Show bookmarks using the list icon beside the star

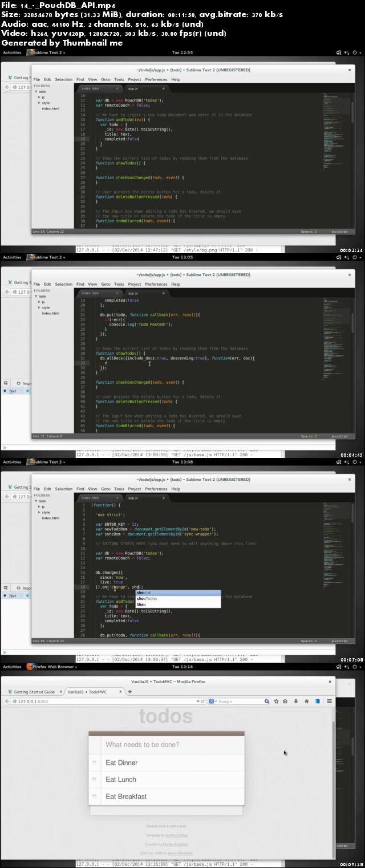point(285,701)
